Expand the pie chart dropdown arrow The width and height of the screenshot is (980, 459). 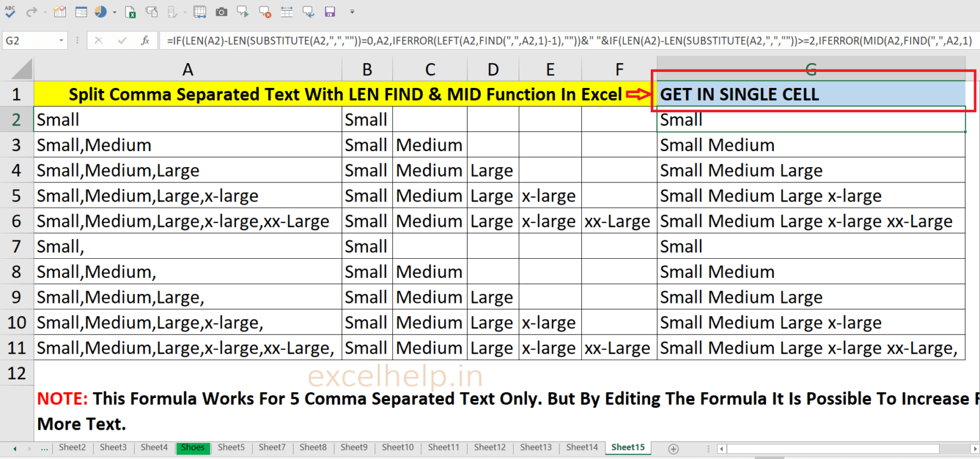(x=115, y=12)
